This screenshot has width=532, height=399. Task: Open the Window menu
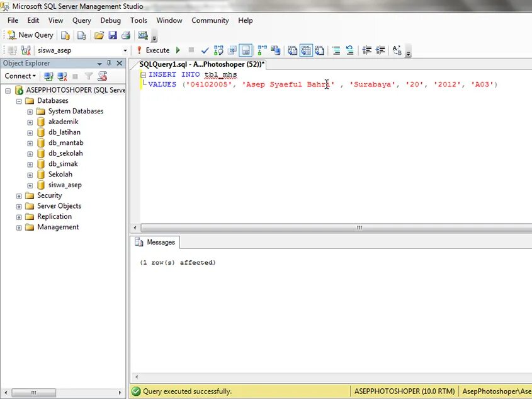[x=169, y=20]
